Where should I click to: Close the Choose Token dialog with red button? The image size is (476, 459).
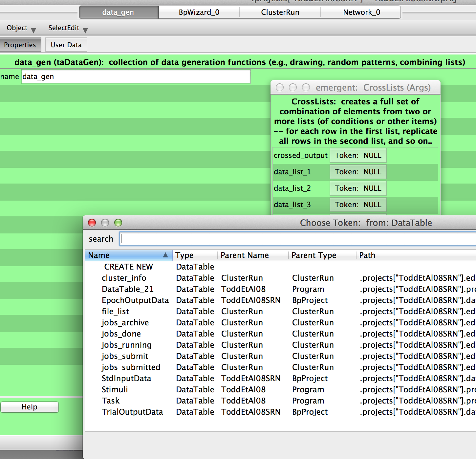coord(92,223)
